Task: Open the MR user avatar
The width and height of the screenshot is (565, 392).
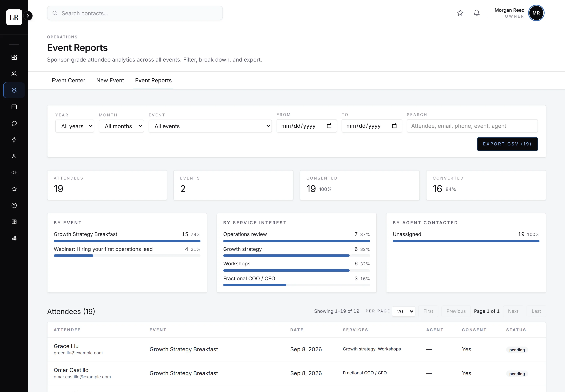Action: pyautogui.click(x=536, y=13)
